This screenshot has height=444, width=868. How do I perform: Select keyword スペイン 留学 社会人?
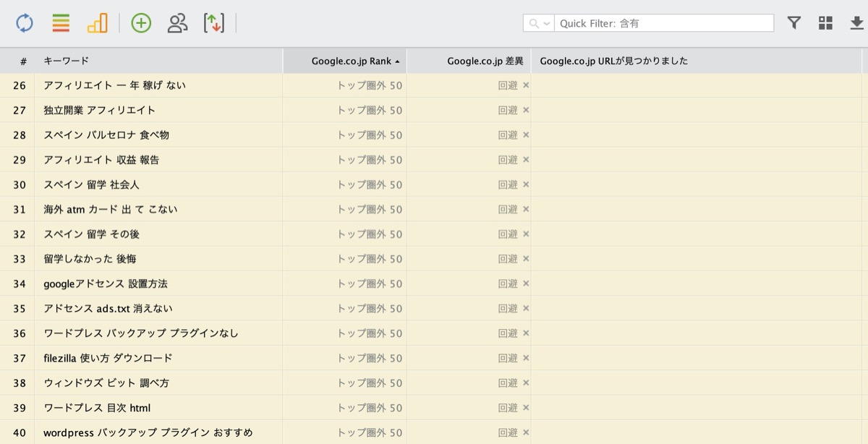[x=91, y=184]
